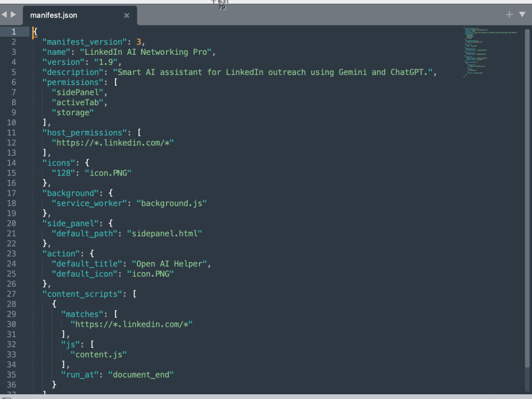The width and height of the screenshot is (532, 399).
Task: Click the "LinkedIn AI Networking Pro" string
Action: coord(146,52)
